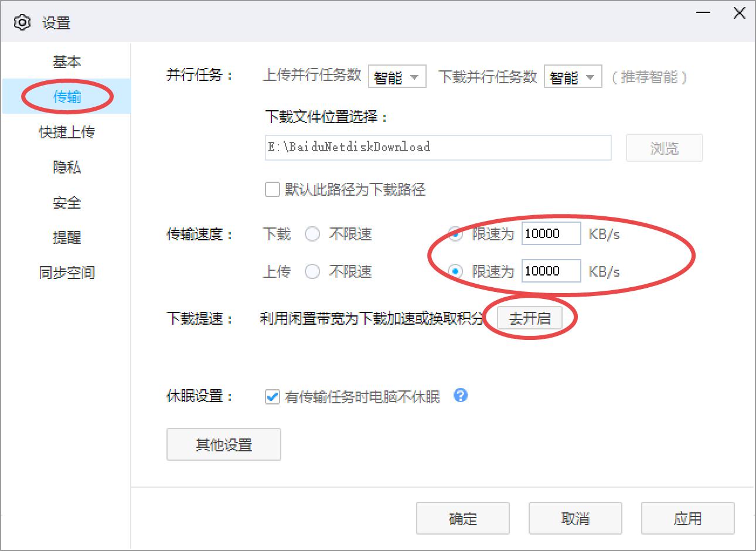Screen dimensions: 756x551
Task: Switch to the 提醒 settings tab
Action: tap(67, 237)
